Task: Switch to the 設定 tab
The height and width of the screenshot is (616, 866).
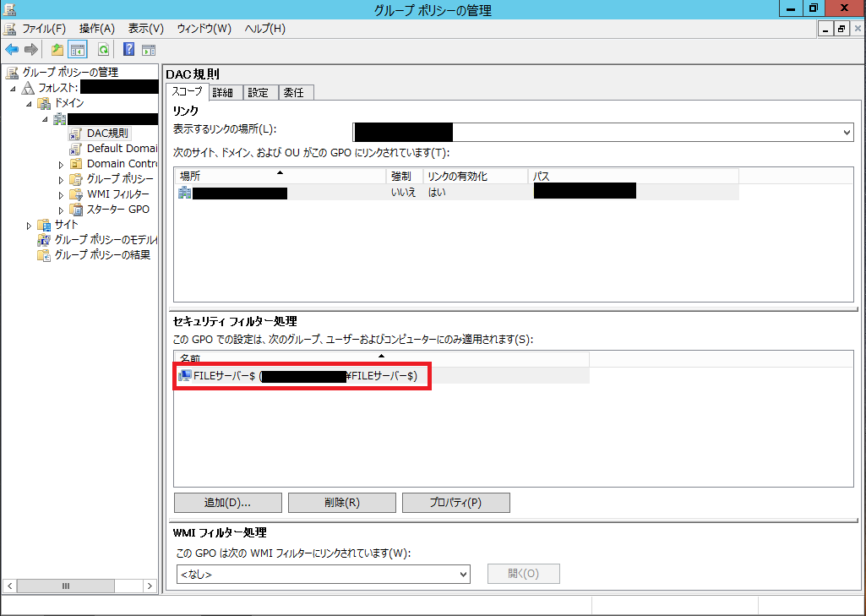Action: click(x=259, y=93)
